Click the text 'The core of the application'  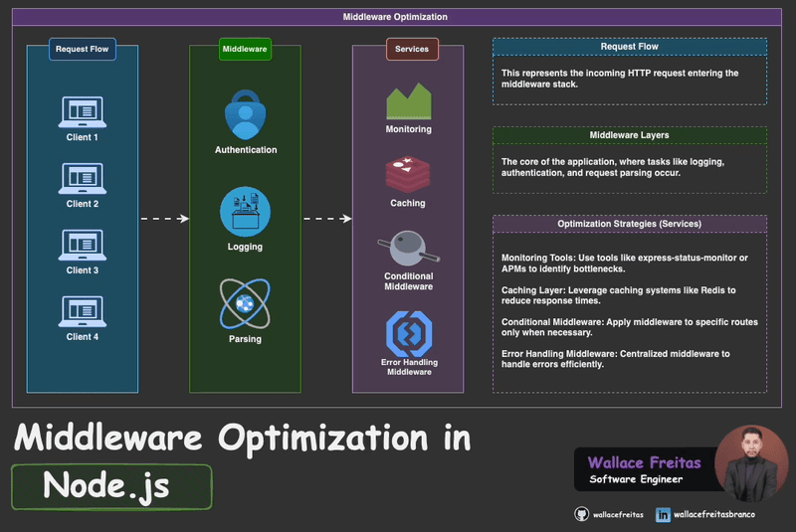coord(613,167)
